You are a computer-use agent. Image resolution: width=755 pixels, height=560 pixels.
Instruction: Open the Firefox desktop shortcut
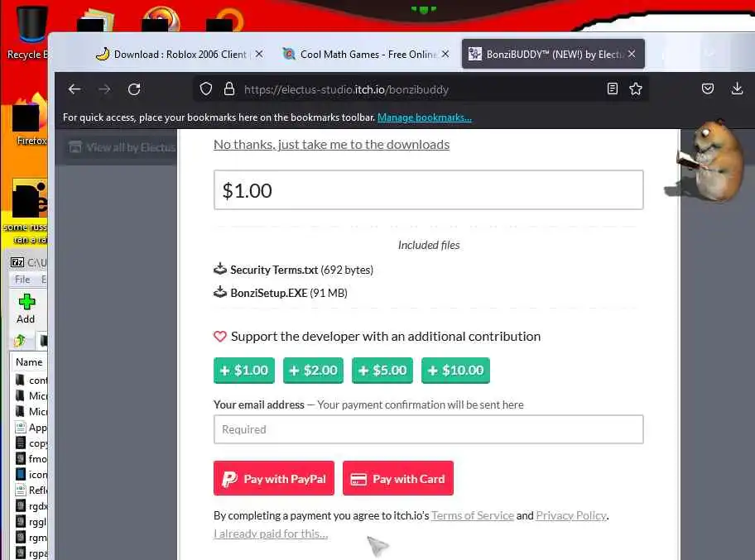[30, 120]
